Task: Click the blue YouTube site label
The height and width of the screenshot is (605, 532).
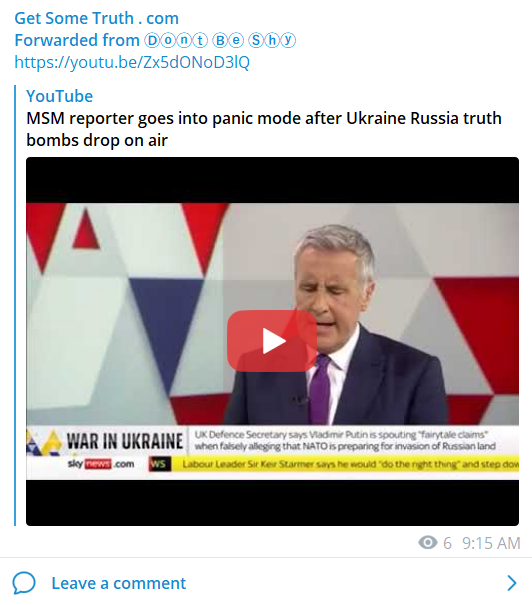Action: pyautogui.click(x=59, y=96)
